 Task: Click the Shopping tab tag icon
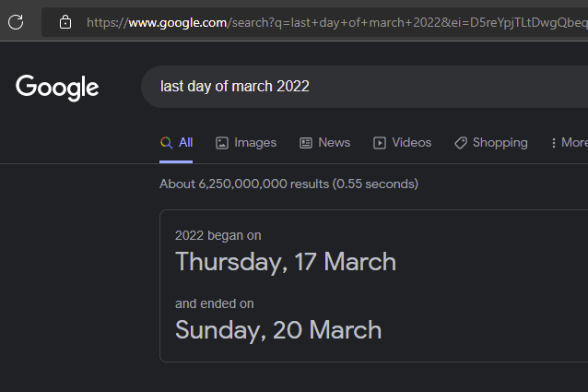[x=461, y=143]
